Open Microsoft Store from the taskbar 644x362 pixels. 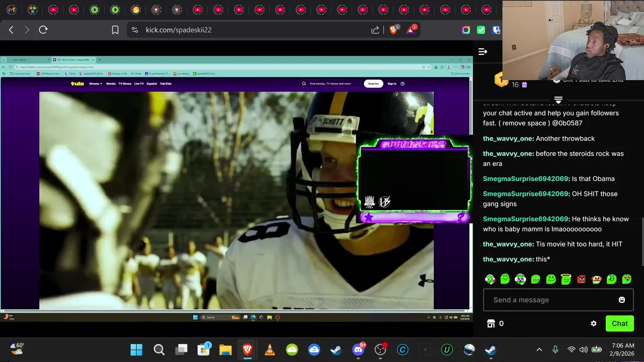203,349
